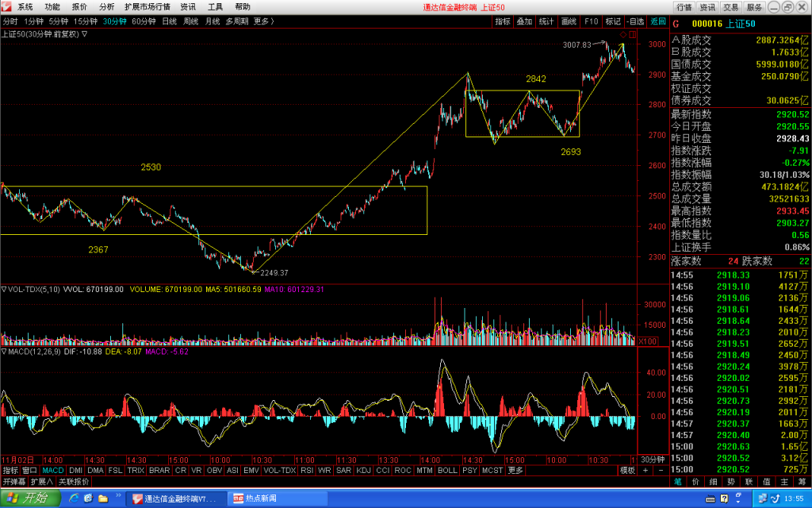
Task: Click the X100 volume scale label
Action: 648,341
